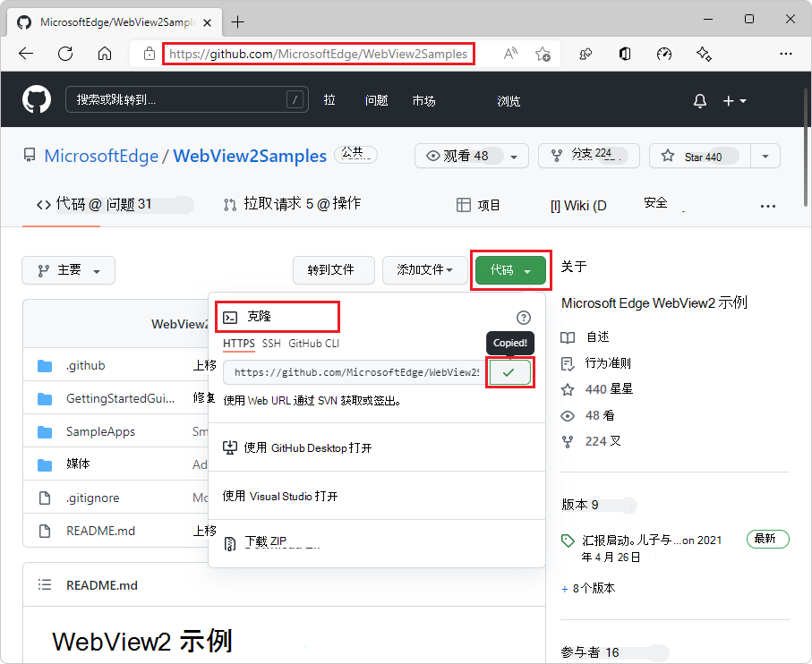Open the GettingStartedGui folder

coord(120,398)
